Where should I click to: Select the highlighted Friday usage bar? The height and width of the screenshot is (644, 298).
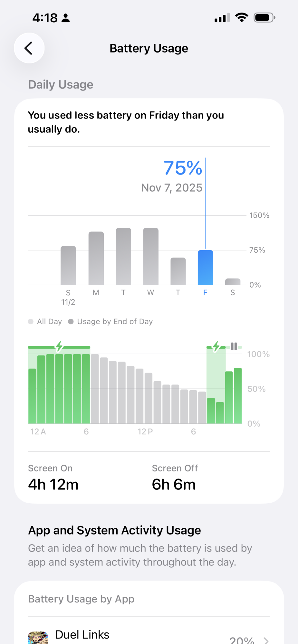coord(206,268)
